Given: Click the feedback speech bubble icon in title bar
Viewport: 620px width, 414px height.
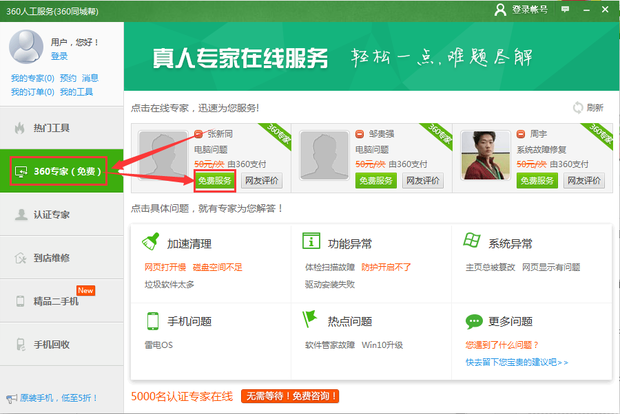Looking at the screenshot, I should point(565,9).
